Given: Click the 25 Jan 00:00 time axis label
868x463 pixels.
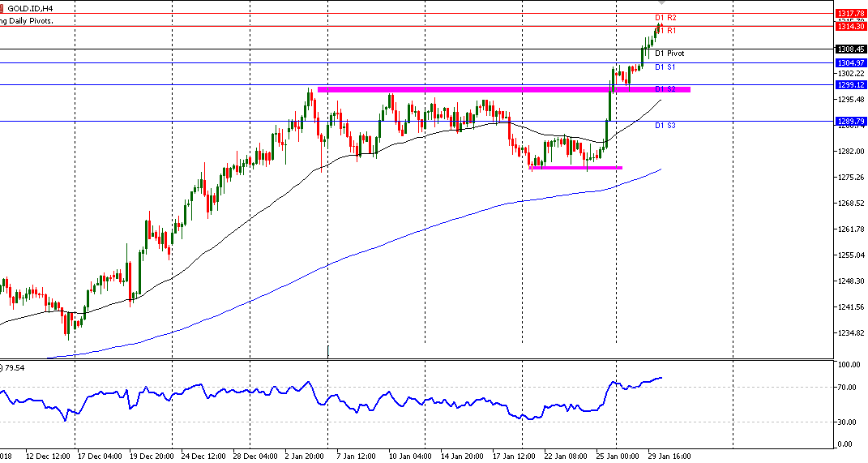Looking at the screenshot, I should pyautogui.click(x=618, y=457).
